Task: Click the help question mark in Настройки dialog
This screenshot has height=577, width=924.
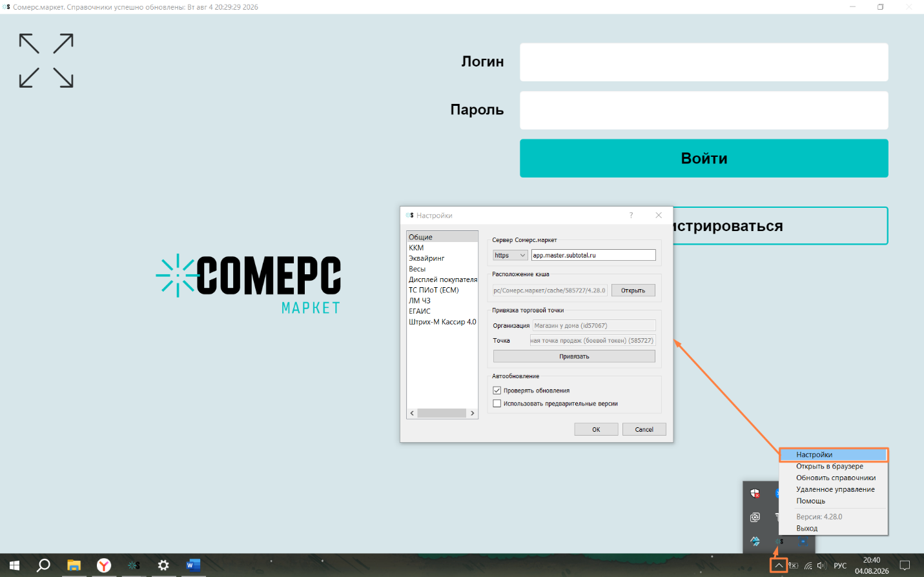Action: [x=631, y=216]
